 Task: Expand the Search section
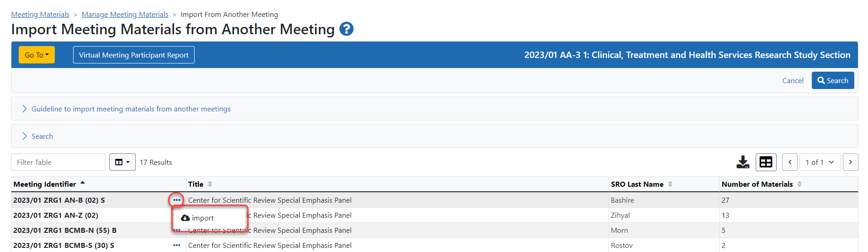(x=42, y=136)
